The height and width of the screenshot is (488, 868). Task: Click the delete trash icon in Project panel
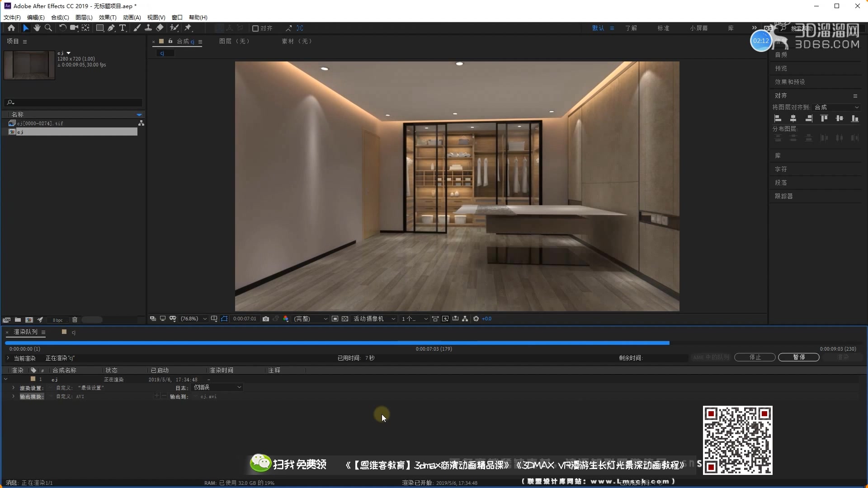[75, 320]
